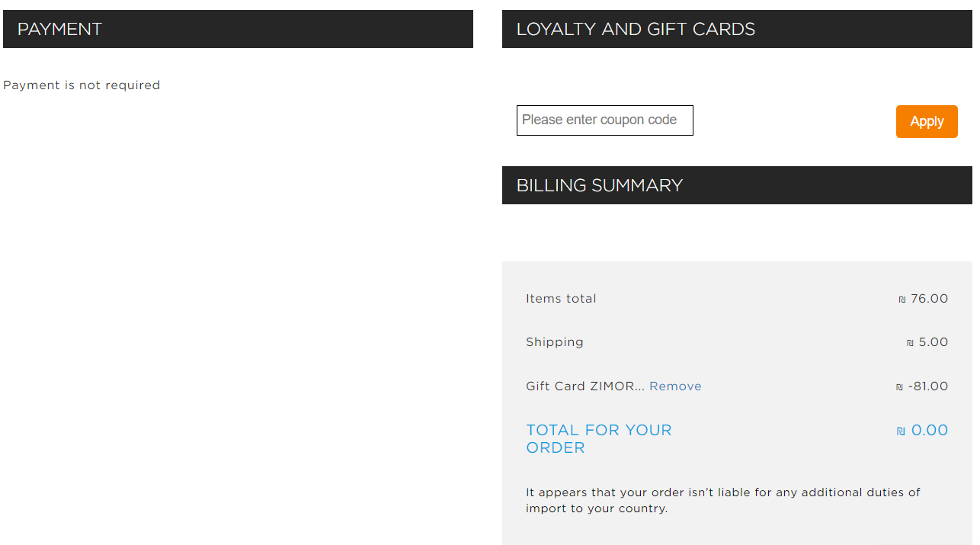Click the shekel symbol beside -81.00
Image resolution: width=980 pixels, height=545 pixels.
[899, 387]
